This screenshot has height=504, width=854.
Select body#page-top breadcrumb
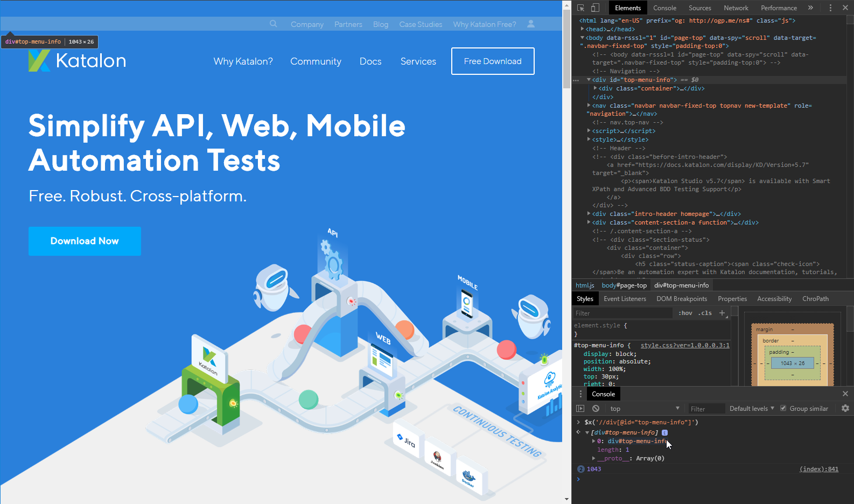pos(624,285)
